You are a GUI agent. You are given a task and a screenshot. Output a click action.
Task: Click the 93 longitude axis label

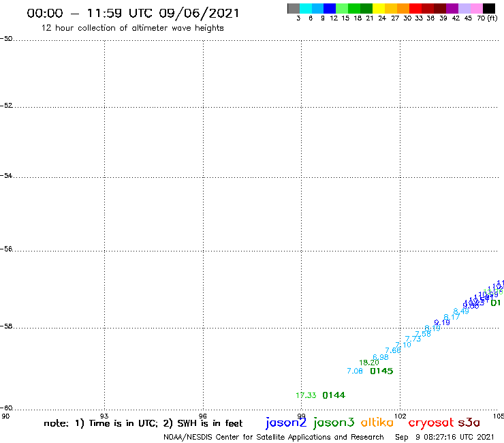coord(104,416)
